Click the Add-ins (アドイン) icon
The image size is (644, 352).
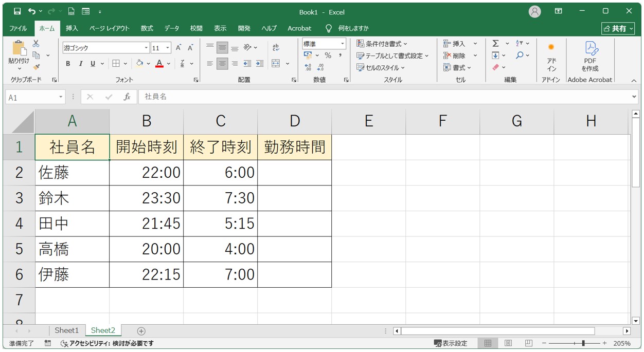(551, 57)
